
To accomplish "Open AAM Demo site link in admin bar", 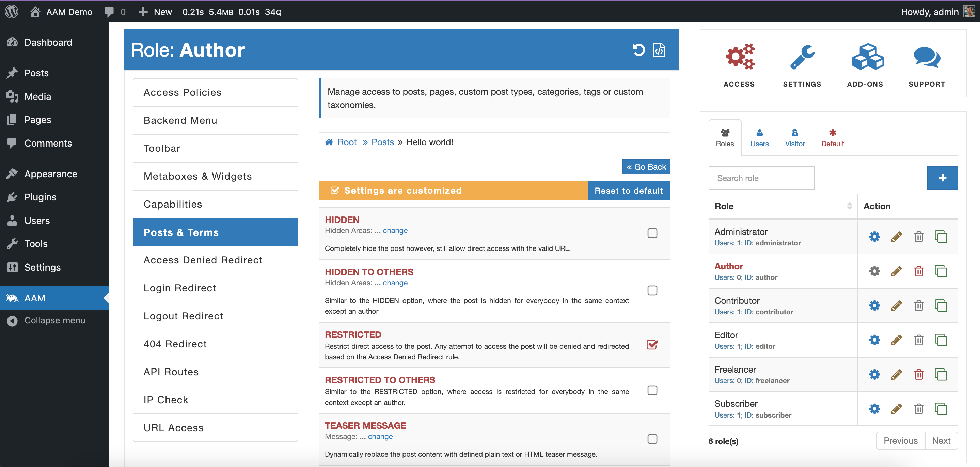I will pyautogui.click(x=61, y=12).
